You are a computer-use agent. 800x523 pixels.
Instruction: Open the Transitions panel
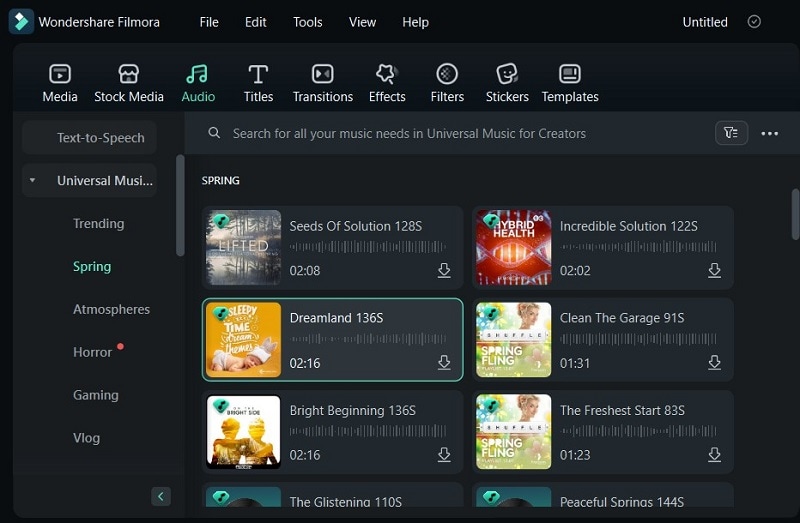point(322,83)
